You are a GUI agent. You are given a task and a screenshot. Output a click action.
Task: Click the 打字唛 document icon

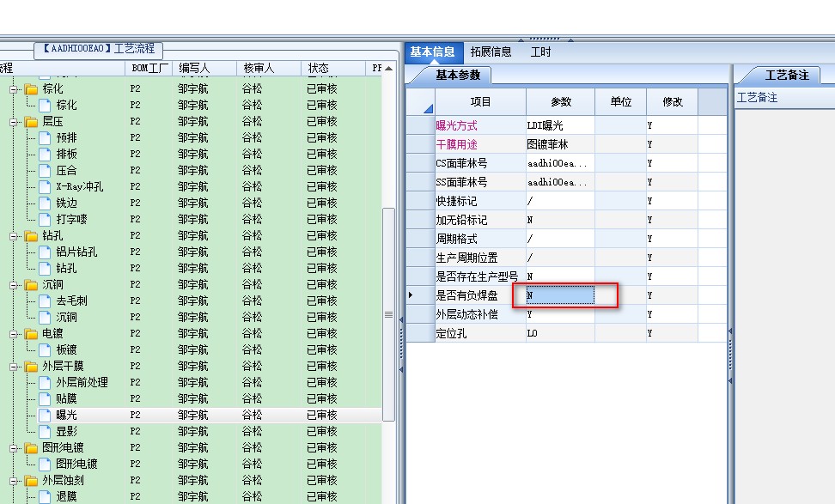coord(46,219)
